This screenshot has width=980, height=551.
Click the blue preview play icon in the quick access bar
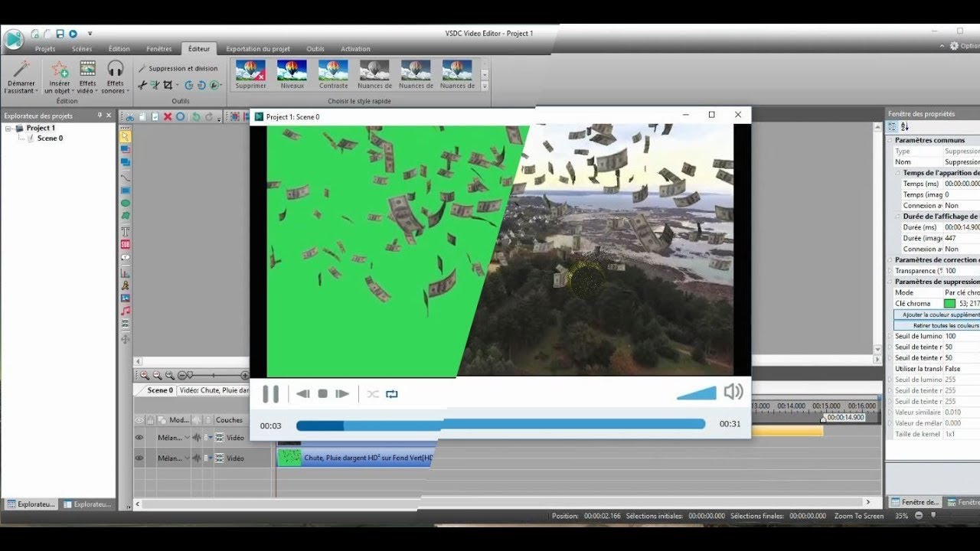click(x=73, y=34)
